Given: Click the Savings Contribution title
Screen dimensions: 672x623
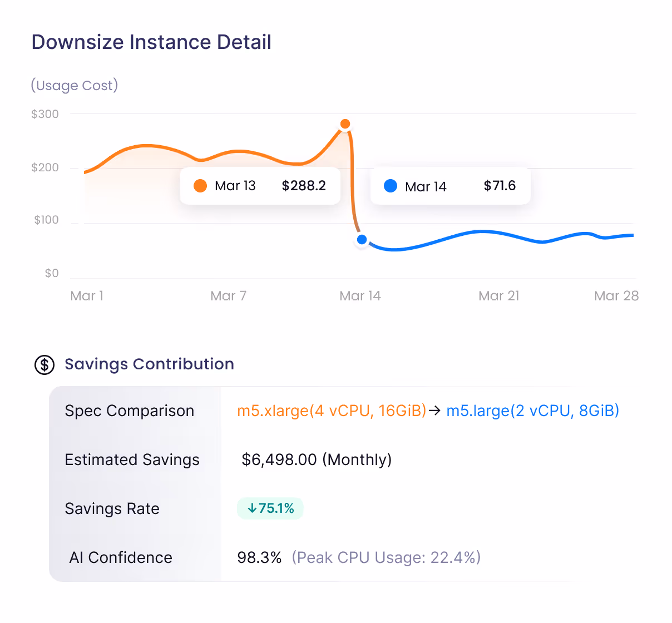Looking at the screenshot, I should click(x=149, y=364).
